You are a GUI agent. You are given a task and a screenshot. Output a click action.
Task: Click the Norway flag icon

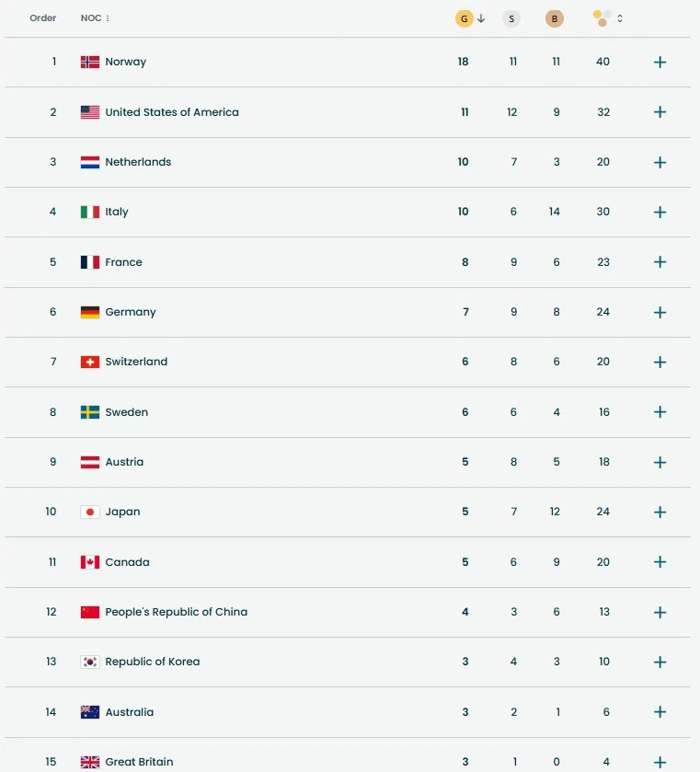pos(90,63)
